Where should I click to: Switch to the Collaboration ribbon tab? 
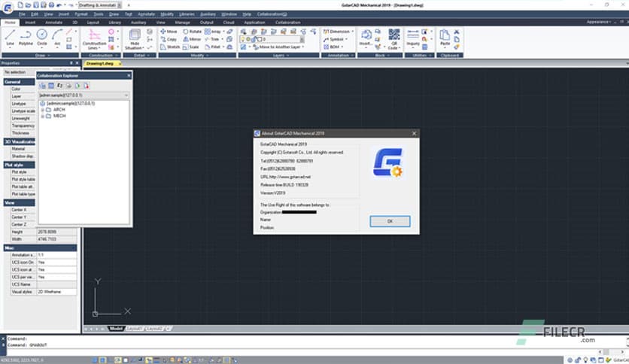click(x=287, y=23)
